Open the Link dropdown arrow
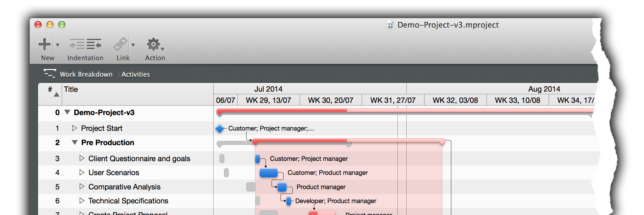Screen dimensions: 644x215 (133, 45)
